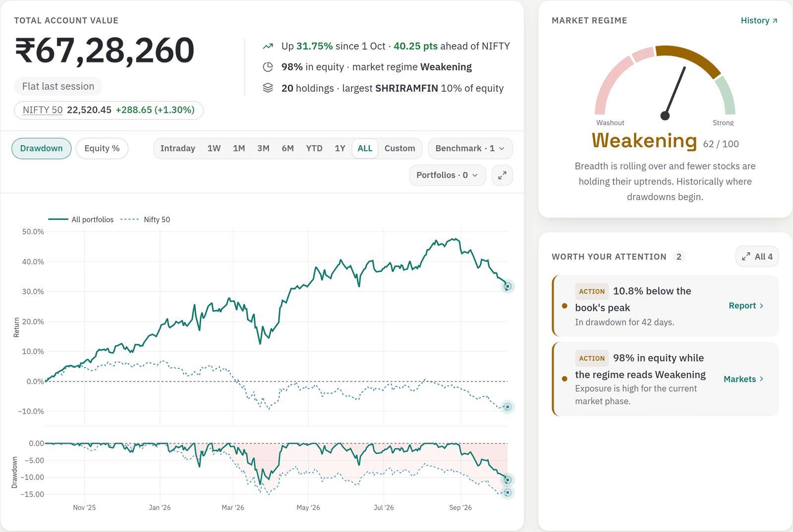
Task: Choose the Custom date range
Action: (x=400, y=149)
